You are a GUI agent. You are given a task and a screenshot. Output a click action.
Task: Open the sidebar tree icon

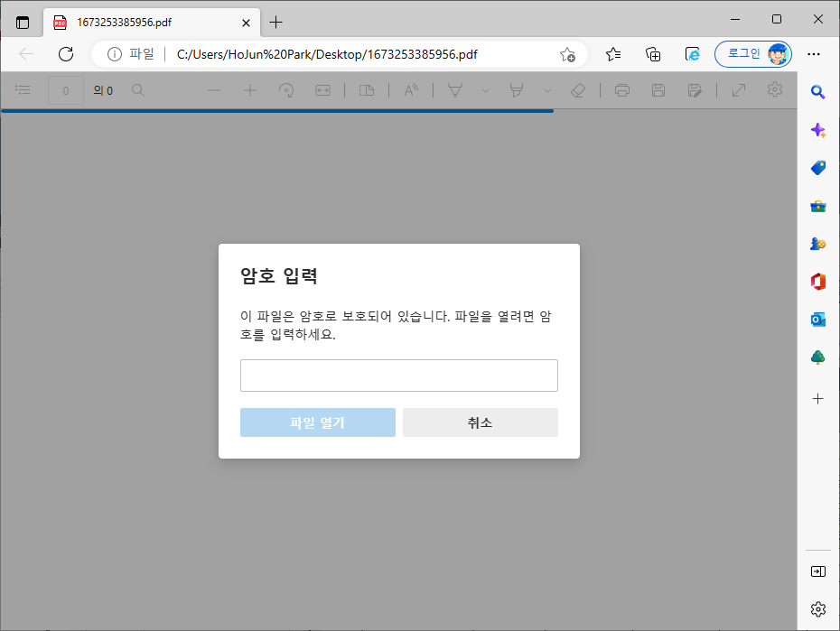click(818, 357)
